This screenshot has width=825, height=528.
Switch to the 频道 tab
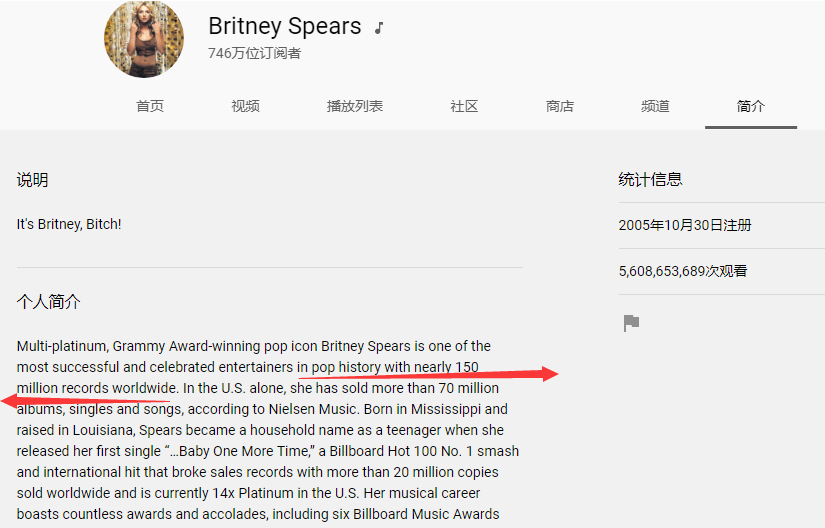(655, 106)
